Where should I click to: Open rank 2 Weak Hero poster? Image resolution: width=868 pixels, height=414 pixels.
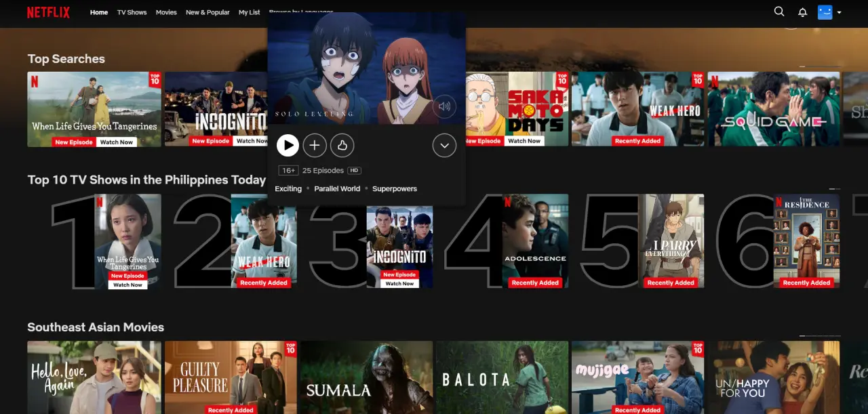264,241
